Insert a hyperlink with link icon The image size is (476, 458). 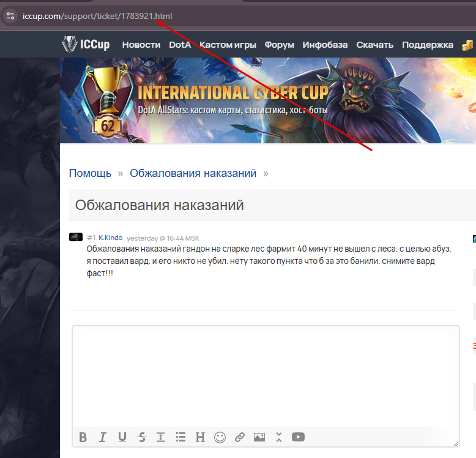pos(240,437)
